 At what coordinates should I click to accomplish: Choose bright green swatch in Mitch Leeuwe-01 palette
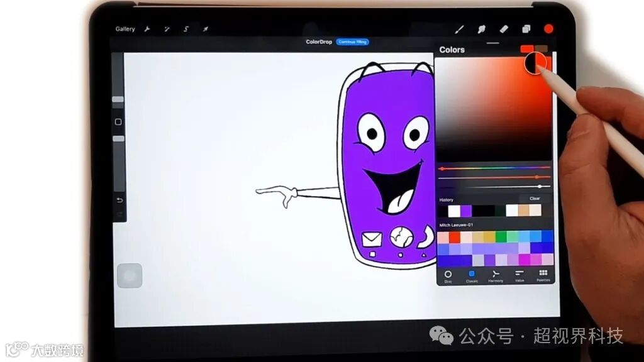(501, 237)
